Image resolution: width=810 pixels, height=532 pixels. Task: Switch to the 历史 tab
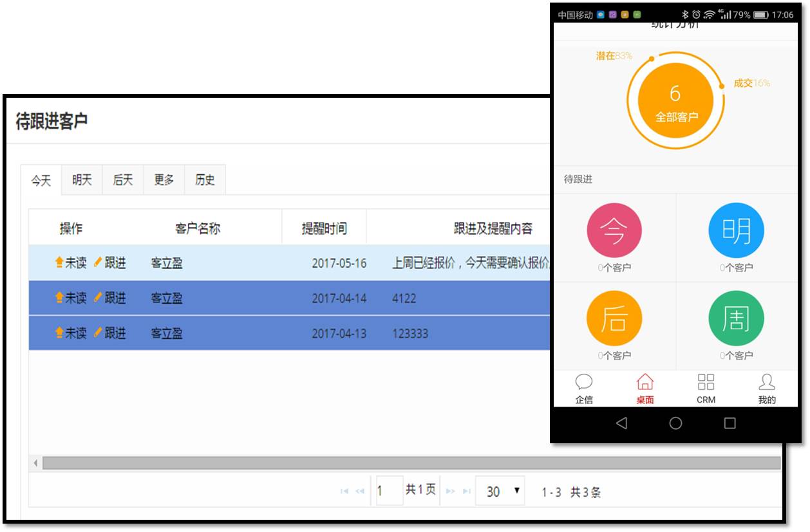[x=205, y=180]
